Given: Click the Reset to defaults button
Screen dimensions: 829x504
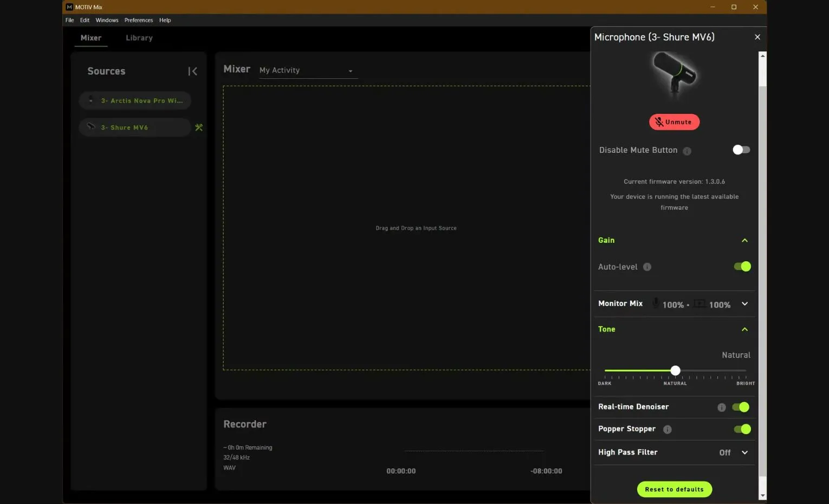Looking at the screenshot, I should pyautogui.click(x=674, y=489).
